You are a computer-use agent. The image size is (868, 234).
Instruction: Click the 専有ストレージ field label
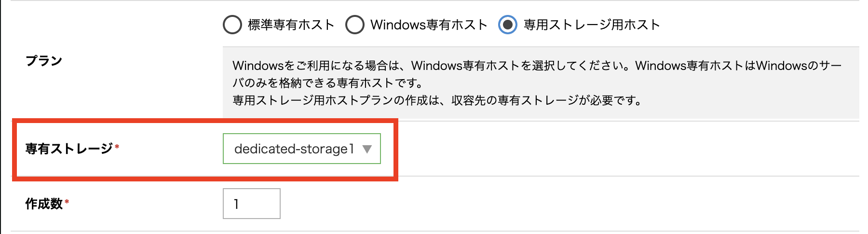click(69, 149)
